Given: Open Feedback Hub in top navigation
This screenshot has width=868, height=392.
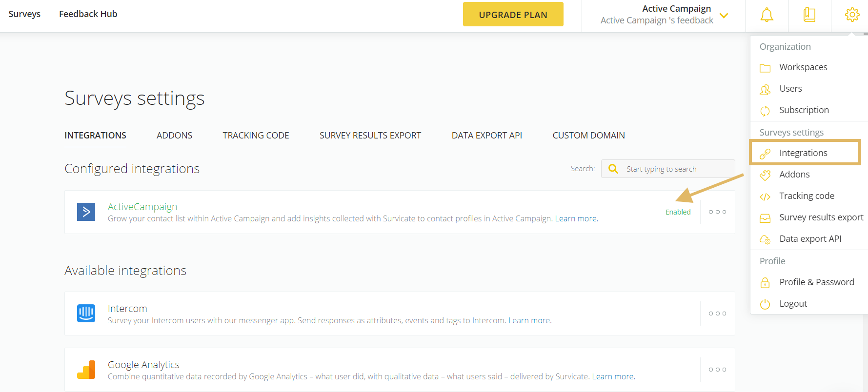Looking at the screenshot, I should coord(88,14).
